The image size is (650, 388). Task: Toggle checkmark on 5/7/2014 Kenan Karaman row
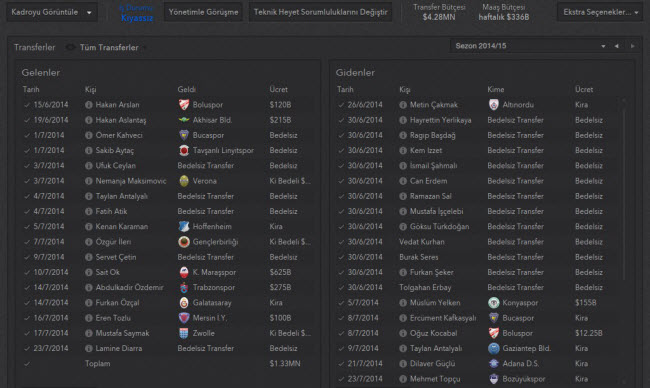(x=27, y=227)
